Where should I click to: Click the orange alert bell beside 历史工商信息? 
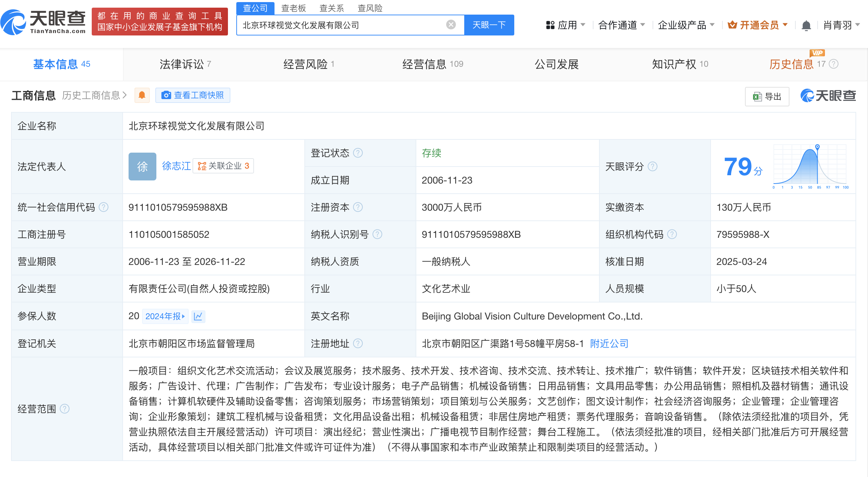(142, 95)
